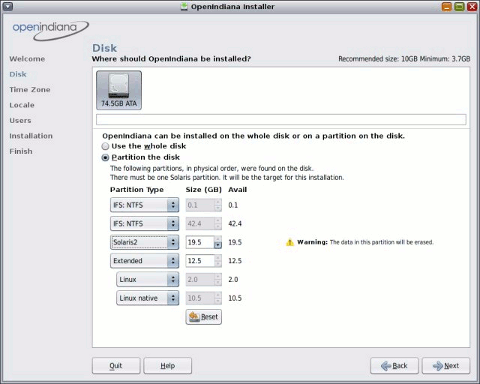Click the size stepper arrows for Extended partition

click(x=218, y=261)
